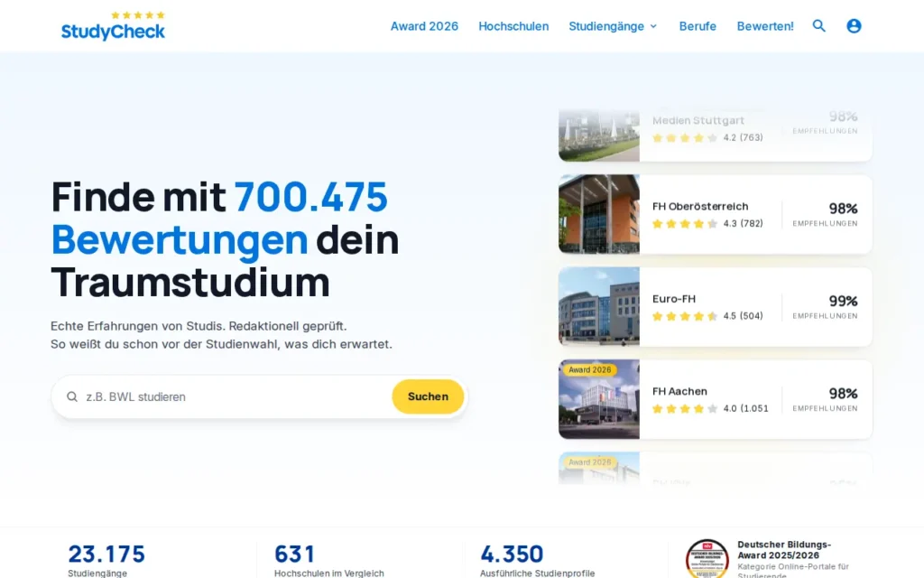Click the yellow Suchen button
The width and height of the screenshot is (924, 578).
(428, 396)
